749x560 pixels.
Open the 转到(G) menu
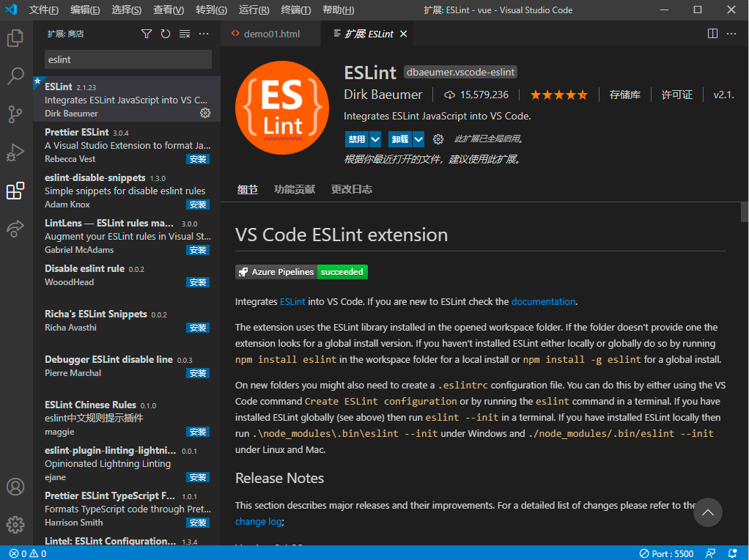click(211, 10)
